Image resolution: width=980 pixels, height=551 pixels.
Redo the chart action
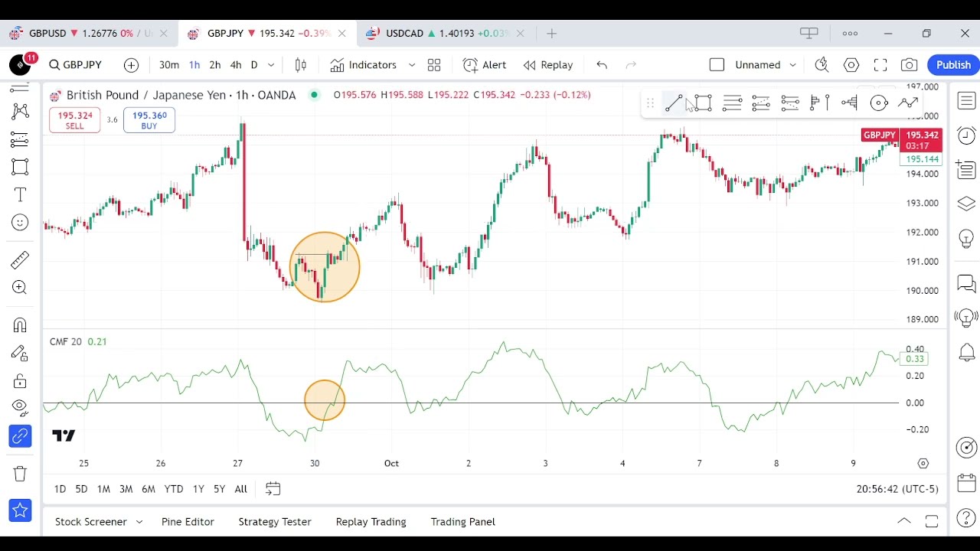coord(631,65)
